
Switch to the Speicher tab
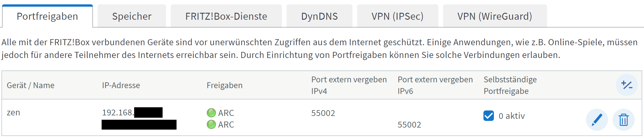[x=132, y=16]
